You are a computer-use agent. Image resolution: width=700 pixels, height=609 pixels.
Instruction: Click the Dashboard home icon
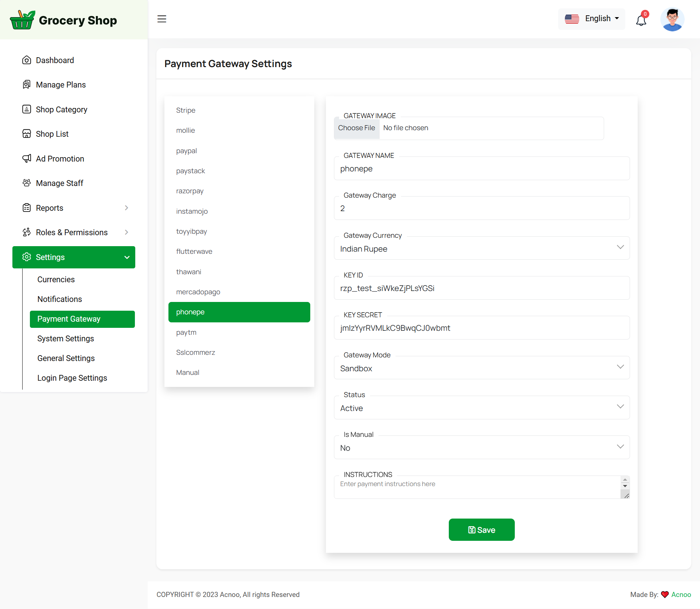pyautogui.click(x=27, y=60)
